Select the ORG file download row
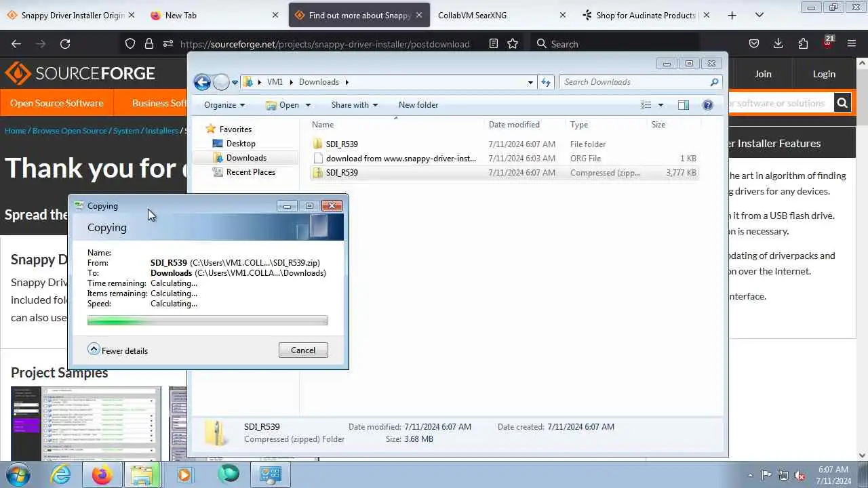The image size is (868, 488). coord(505,158)
